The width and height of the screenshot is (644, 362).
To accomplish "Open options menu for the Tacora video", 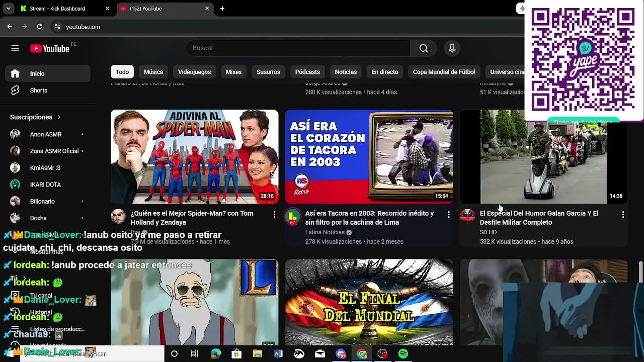I will click(449, 215).
